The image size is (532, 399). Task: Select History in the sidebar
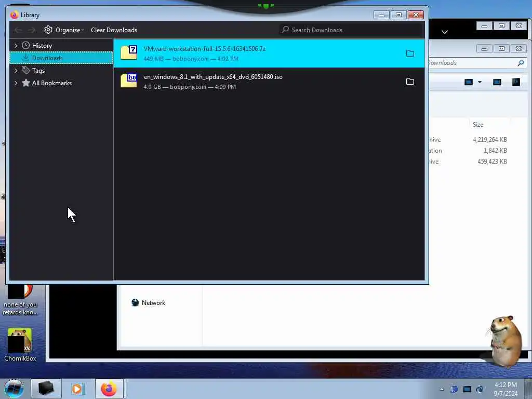pyautogui.click(x=42, y=46)
